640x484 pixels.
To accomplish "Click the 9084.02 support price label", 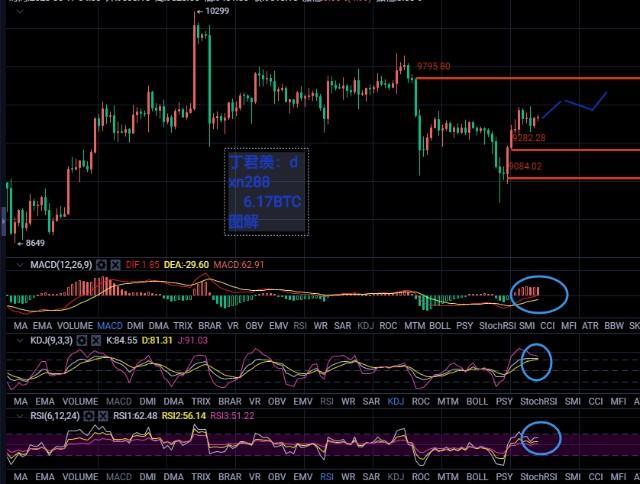I will (525, 166).
